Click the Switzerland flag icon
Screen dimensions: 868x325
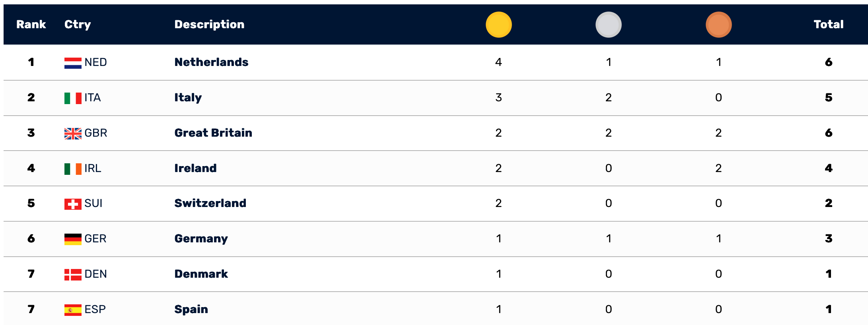(73, 204)
